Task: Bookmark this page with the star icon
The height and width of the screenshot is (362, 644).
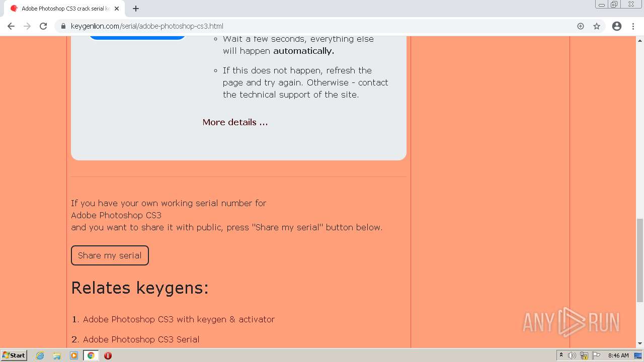Action: pos(597,26)
